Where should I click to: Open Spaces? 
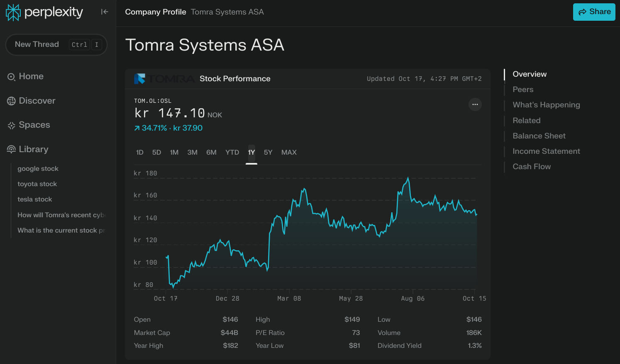coord(34,125)
